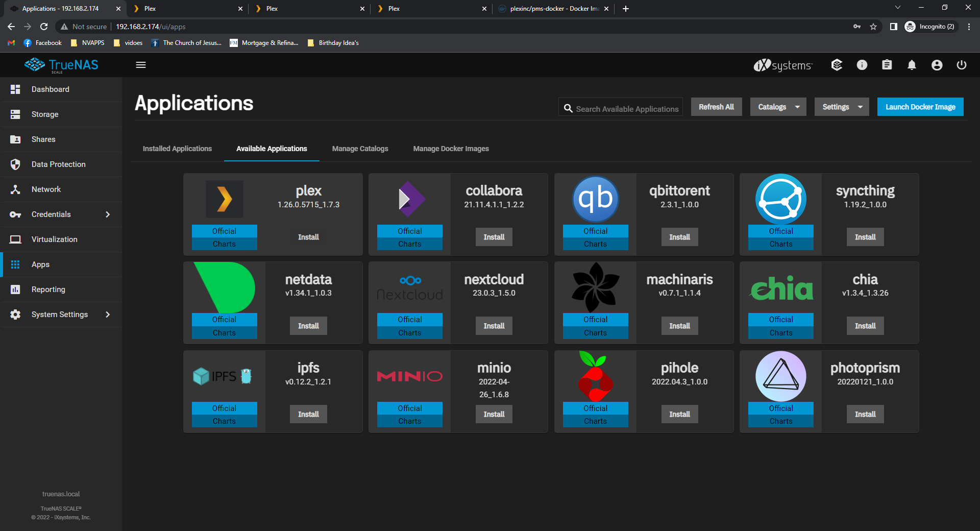This screenshot has width=980, height=531.
Task: Open the Settings dropdown
Action: pyautogui.click(x=842, y=107)
